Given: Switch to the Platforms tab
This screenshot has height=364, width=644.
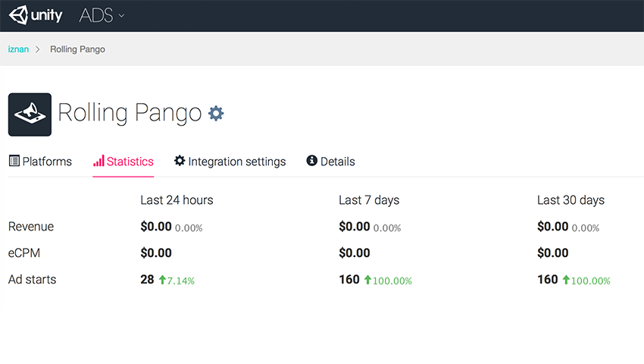Looking at the screenshot, I should (46, 162).
